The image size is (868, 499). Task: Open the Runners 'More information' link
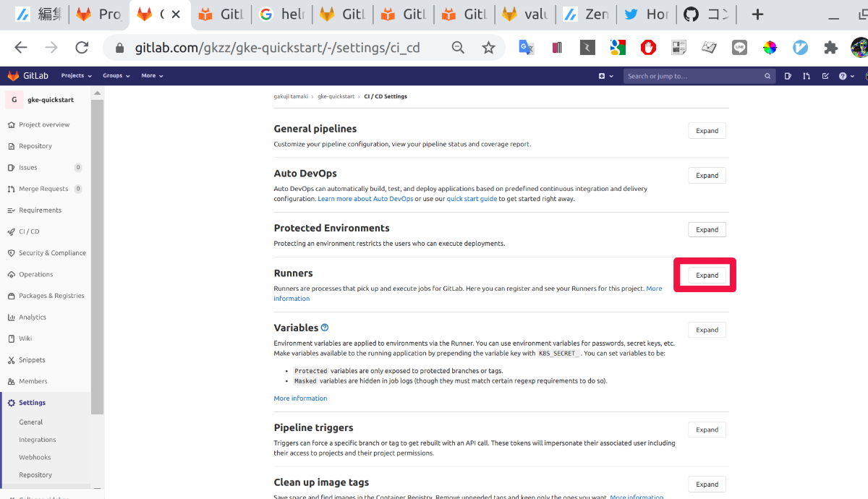(467, 294)
